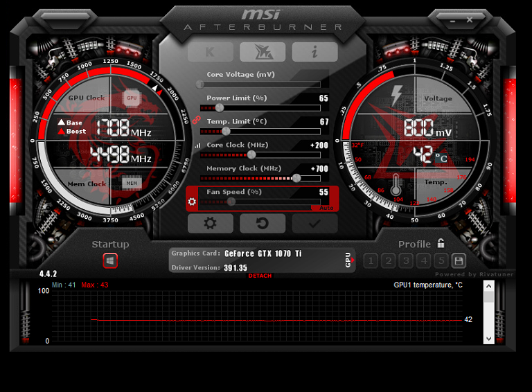
Task: Select profile slot 1
Action: (371, 261)
